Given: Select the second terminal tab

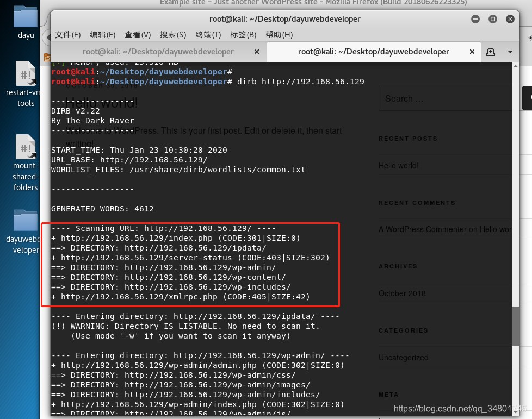Looking at the screenshot, I should (374, 52).
